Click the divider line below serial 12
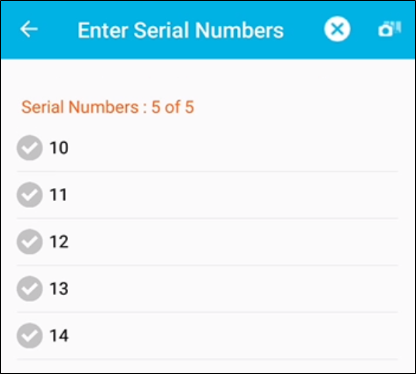416x374 pixels. pos(207,266)
